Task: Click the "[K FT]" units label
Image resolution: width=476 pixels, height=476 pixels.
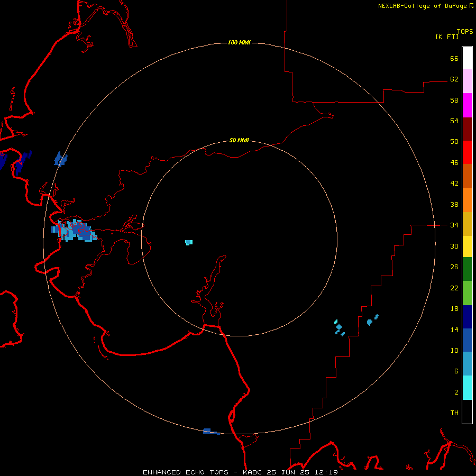Action: (447, 36)
